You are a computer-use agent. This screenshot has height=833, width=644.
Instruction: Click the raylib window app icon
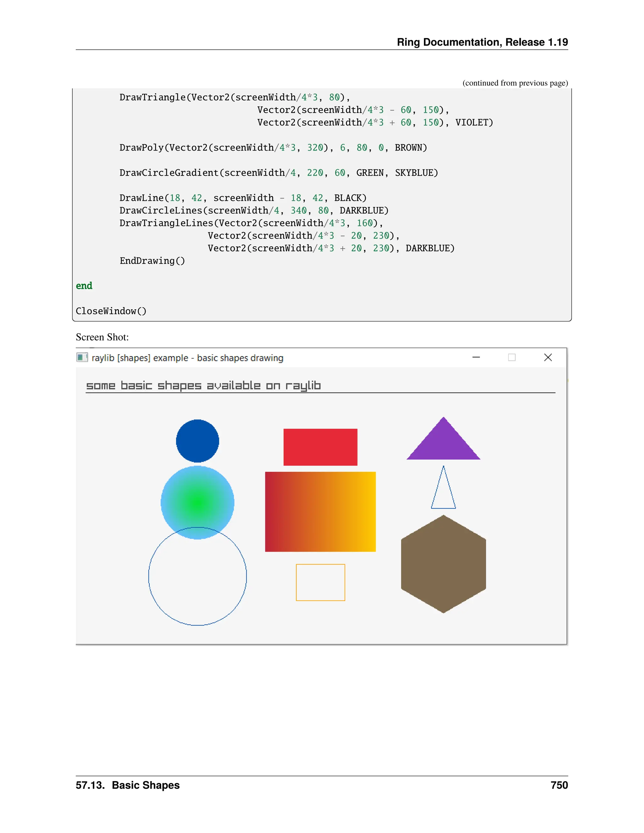[x=82, y=357]
